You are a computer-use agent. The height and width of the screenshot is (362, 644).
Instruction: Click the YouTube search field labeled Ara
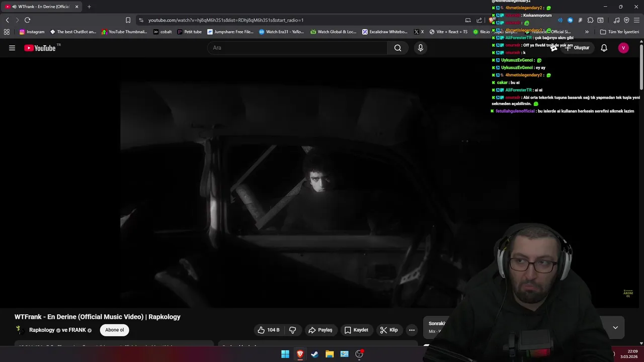297,48
